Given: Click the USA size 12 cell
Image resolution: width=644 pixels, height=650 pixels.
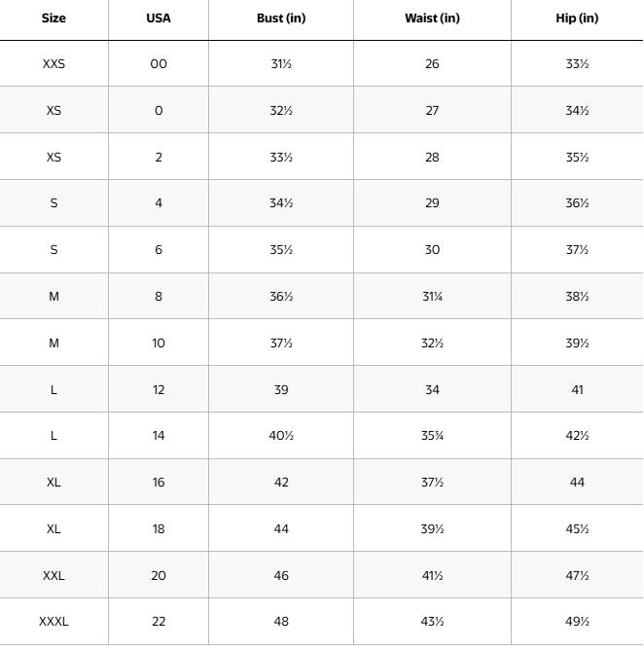Looking at the screenshot, I should pos(159,390).
